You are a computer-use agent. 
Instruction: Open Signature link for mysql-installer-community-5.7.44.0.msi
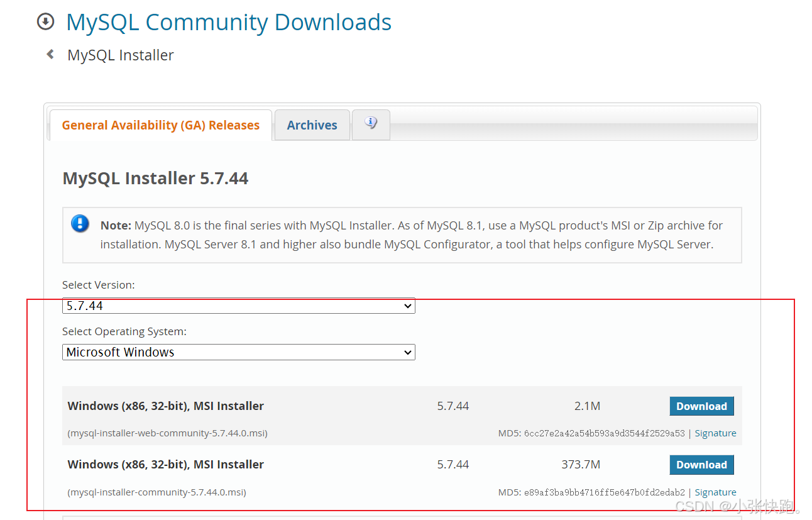715,492
